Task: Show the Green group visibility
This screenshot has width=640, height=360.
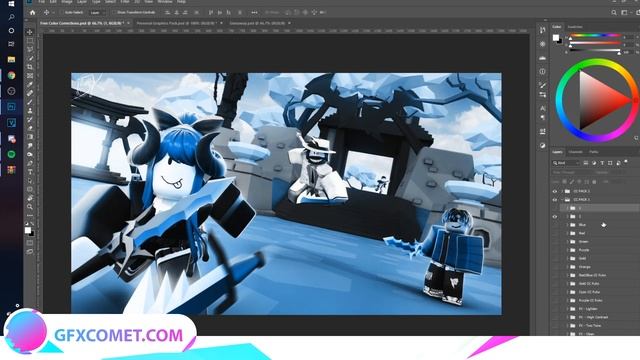Action: tap(555, 242)
